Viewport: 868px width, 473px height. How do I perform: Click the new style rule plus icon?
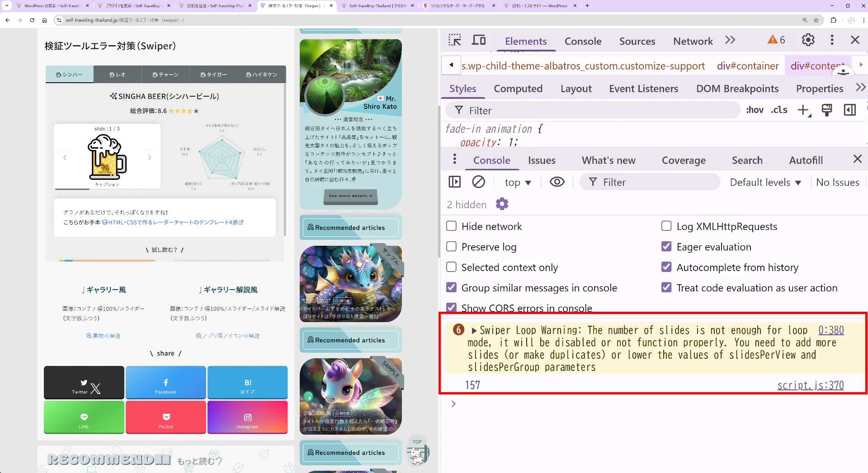804,110
